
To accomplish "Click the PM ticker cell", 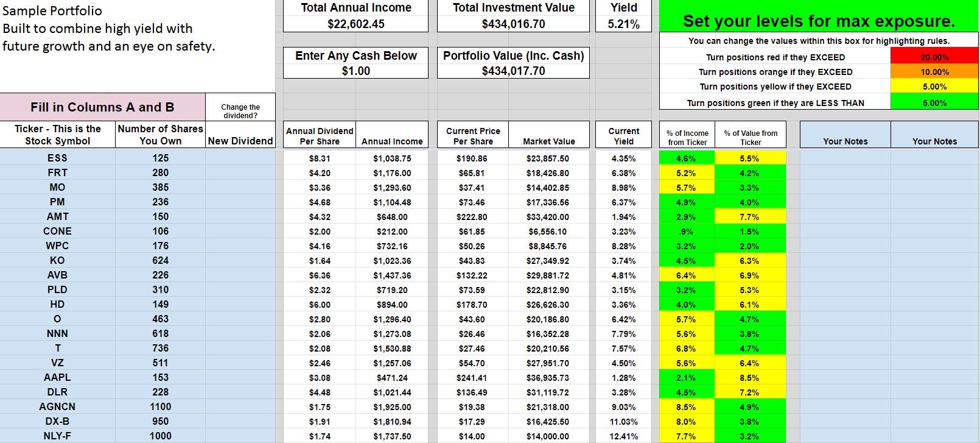I will 57,202.
